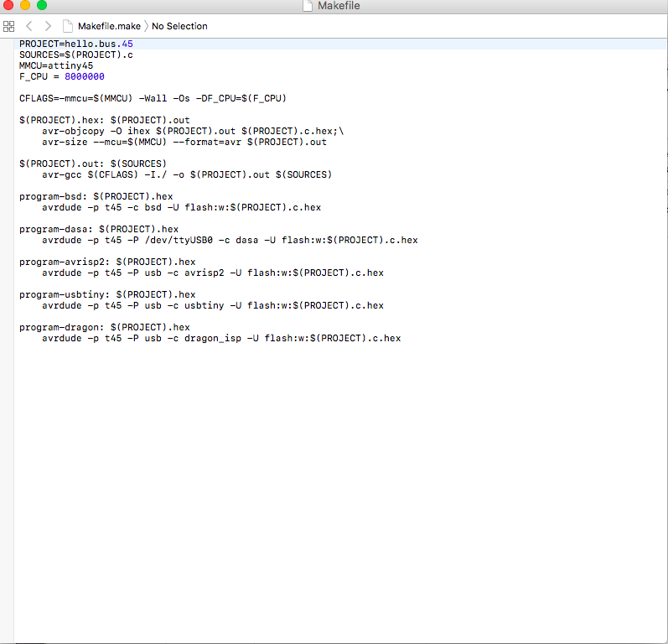Zoom the Makefile window with green button
This screenshot has height=644, width=668.
(42, 5)
